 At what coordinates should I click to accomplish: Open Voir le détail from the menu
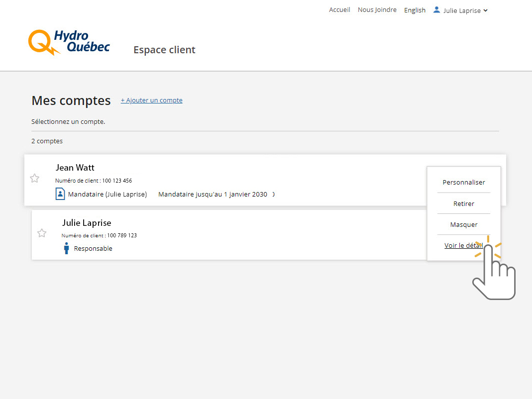click(463, 245)
